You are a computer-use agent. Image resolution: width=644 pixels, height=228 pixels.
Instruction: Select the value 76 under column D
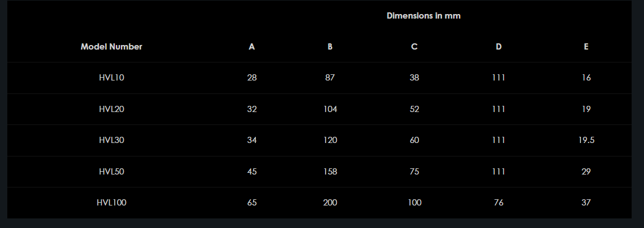pos(499,203)
